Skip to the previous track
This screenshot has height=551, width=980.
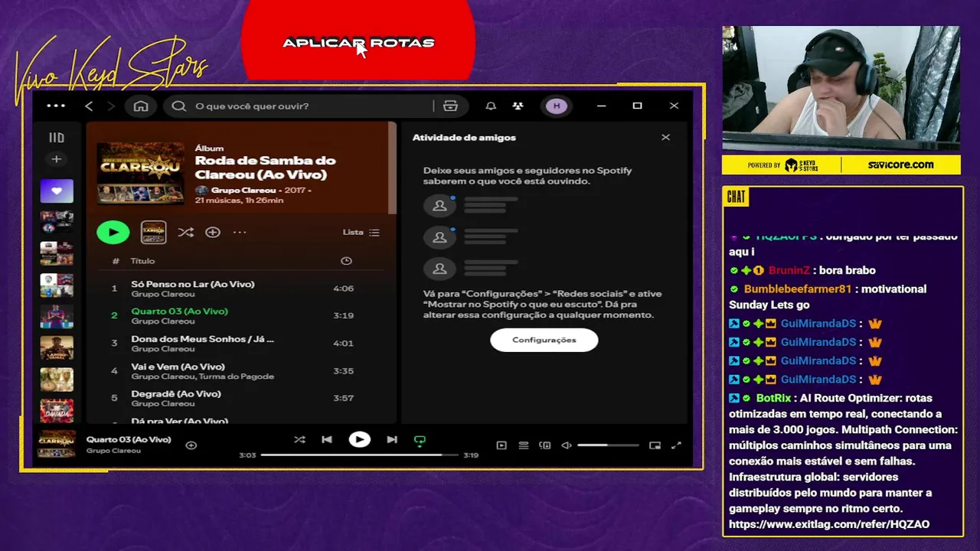(x=327, y=439)
